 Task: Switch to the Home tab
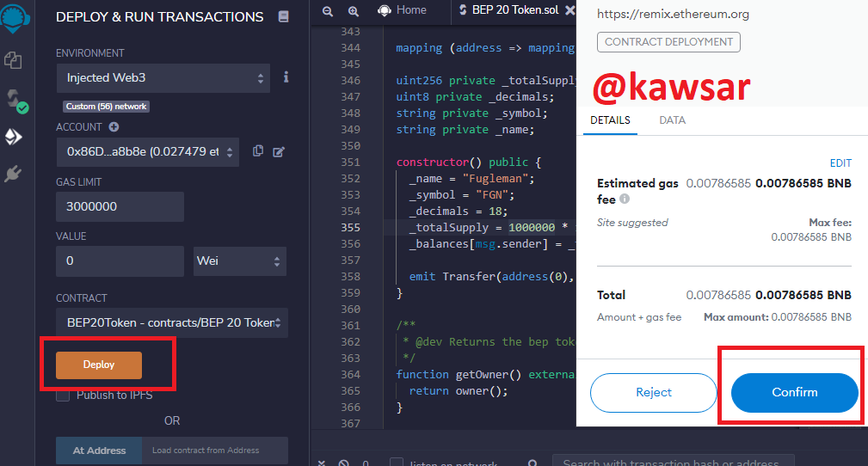403,10
